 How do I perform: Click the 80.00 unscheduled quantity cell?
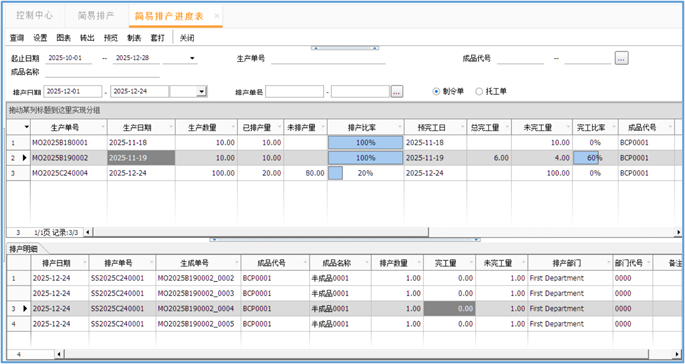(305, 173)
